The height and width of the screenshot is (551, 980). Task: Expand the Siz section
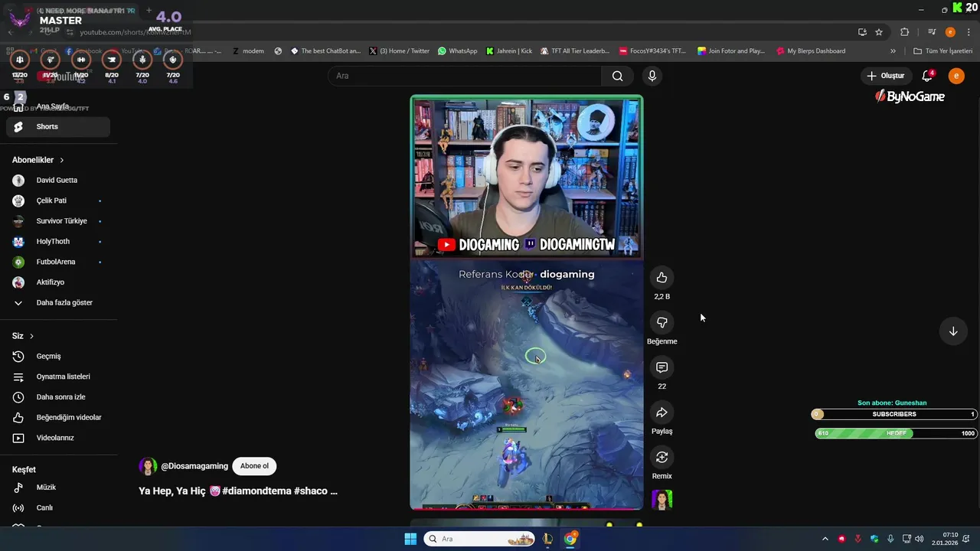[23, 336]
